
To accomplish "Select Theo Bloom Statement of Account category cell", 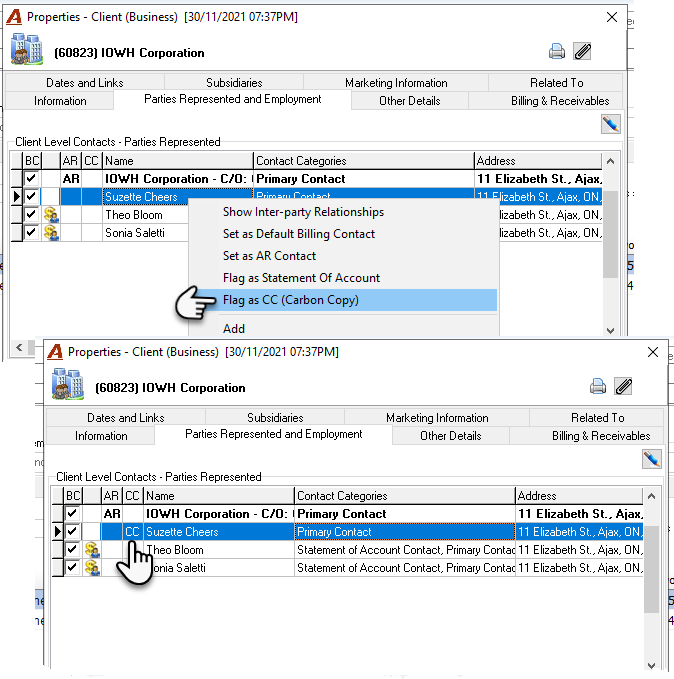I will (x=405, y=550).
